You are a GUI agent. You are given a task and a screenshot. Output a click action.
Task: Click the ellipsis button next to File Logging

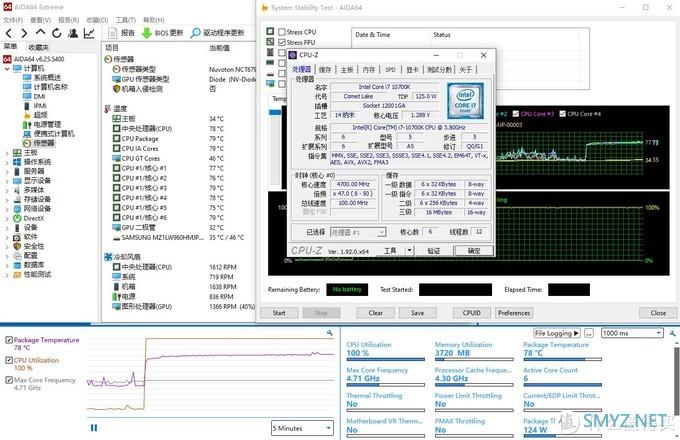[x=588, y=333]
